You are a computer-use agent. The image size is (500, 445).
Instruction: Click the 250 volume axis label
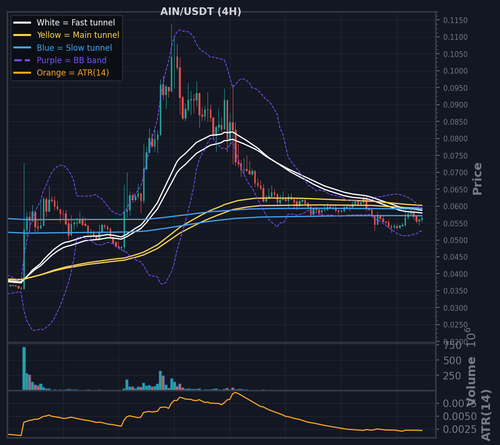pos(452,376)
